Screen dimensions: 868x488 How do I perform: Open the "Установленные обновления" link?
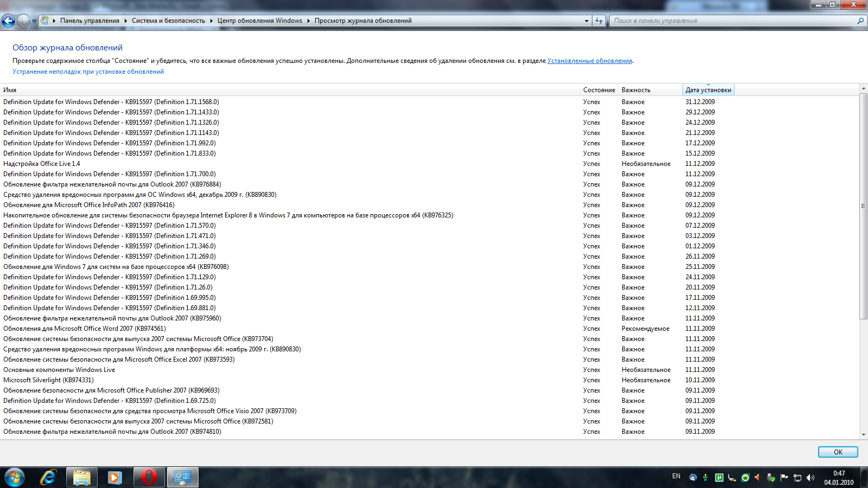point(590,61)
